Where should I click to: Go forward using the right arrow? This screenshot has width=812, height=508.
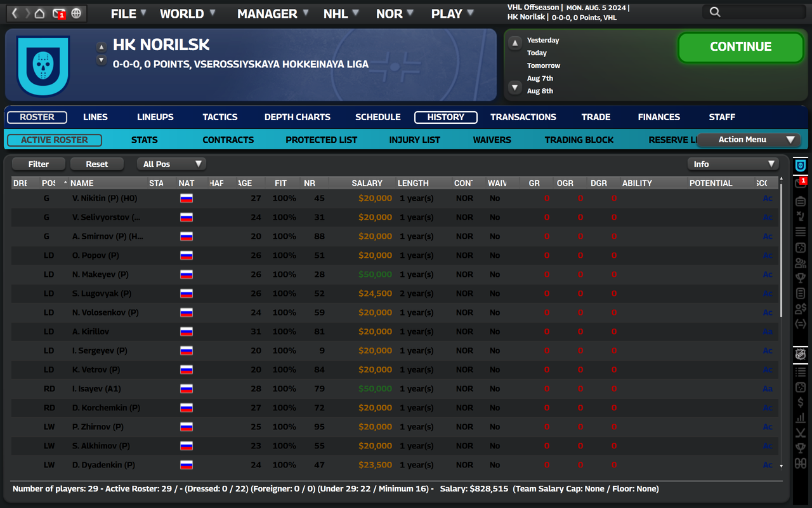(x=27, y=13)
